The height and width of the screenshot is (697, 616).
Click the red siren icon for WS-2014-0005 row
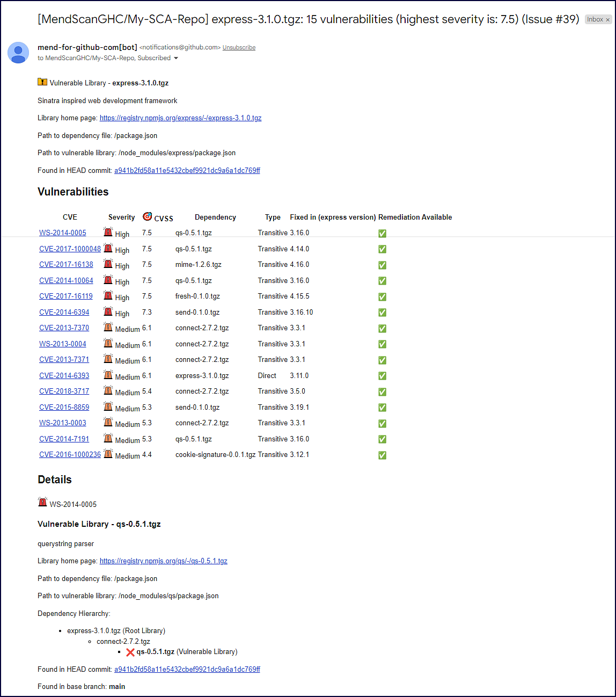point(108,233)
